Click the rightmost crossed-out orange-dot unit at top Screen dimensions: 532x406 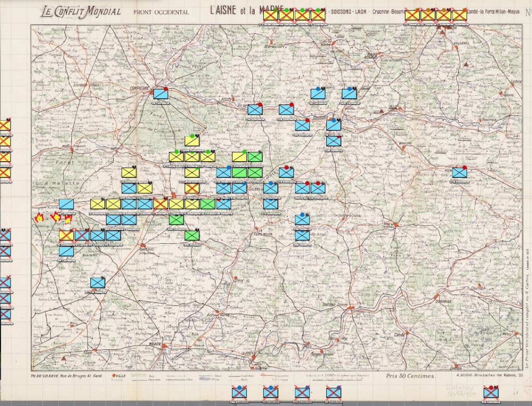click(x=459, y=15)
